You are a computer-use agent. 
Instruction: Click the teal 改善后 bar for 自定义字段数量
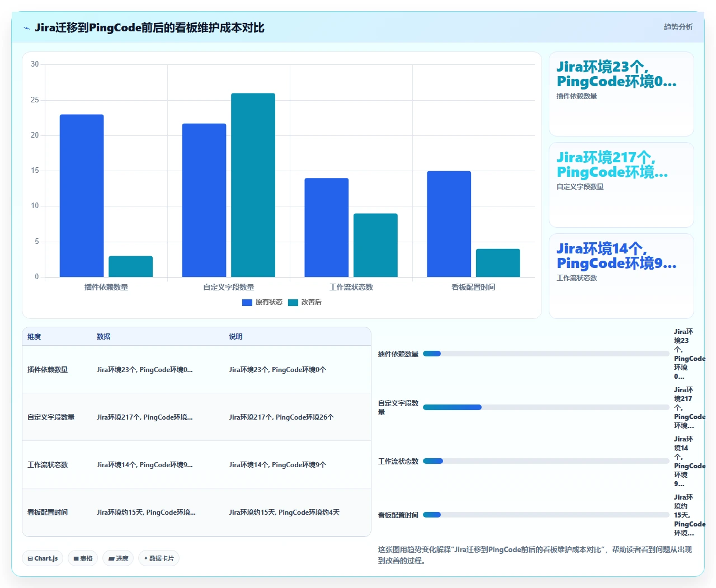253,185
